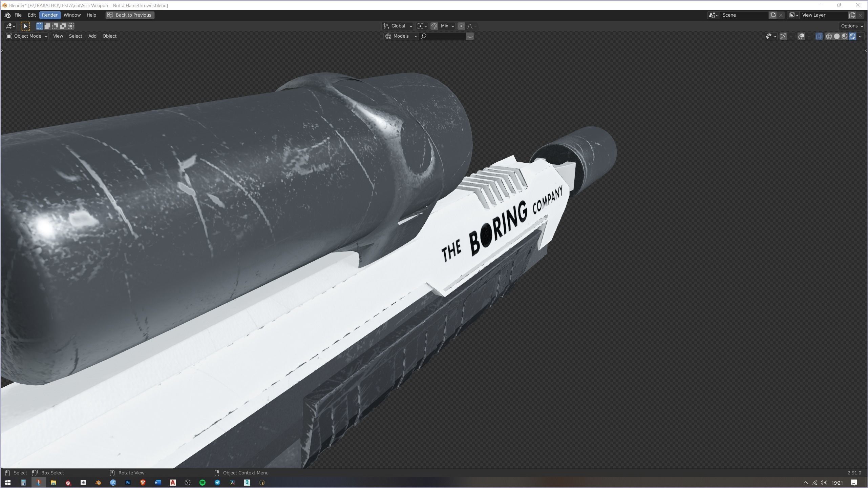The image size is (868, 488).
Task: Open the Options dropdown
Action: coord(852,26)
